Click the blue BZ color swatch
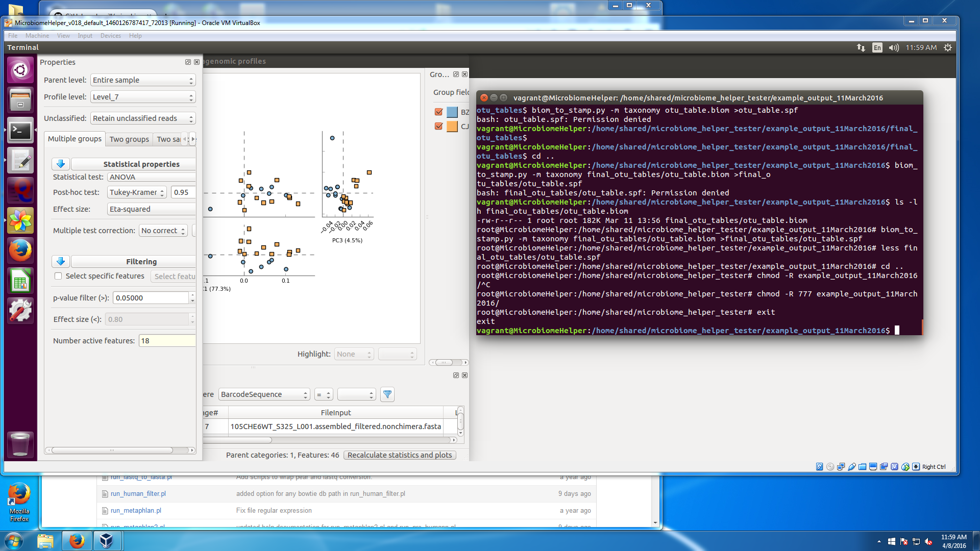980x551 pixels. pos(452,112)
